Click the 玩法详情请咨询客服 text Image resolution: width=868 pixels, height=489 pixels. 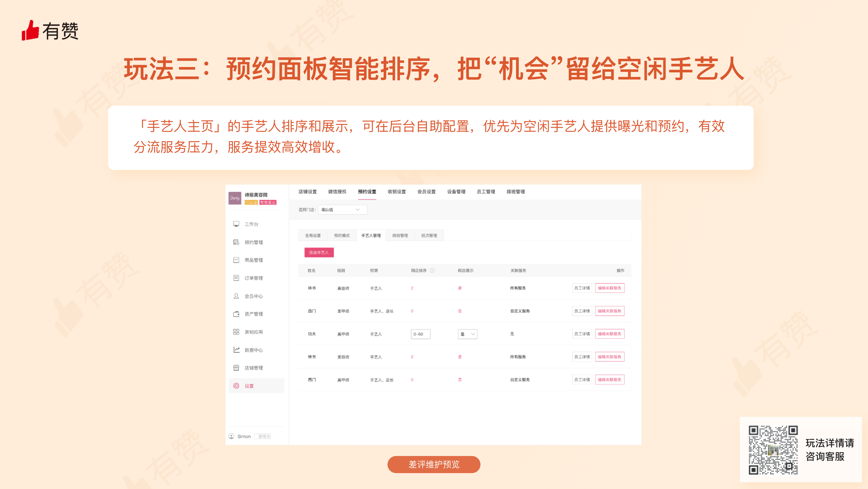pyautogui.click(x=829, y=449)
